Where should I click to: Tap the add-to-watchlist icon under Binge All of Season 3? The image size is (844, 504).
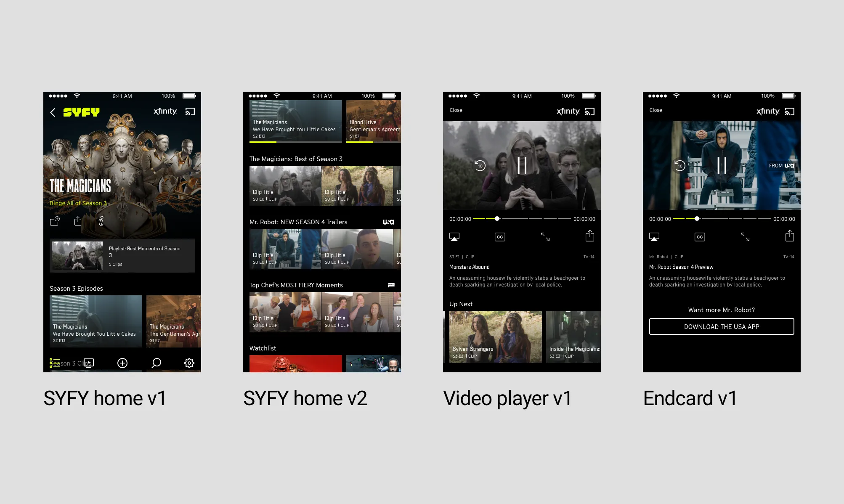pyautogui.click(x=55, y=221)
